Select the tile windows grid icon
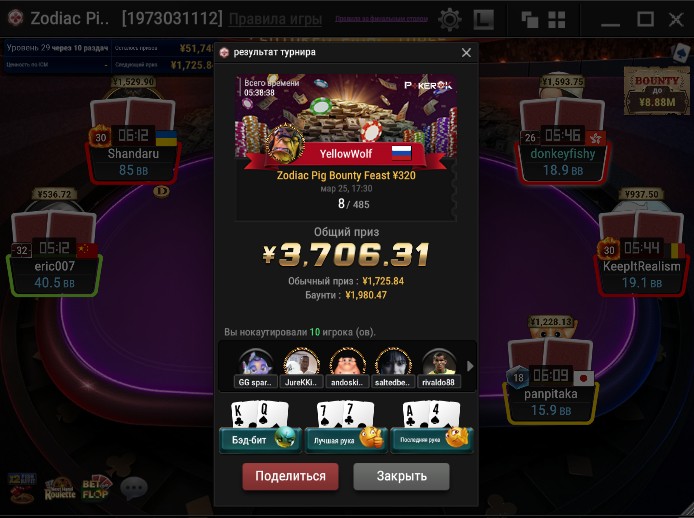Viewport: 694px width, 518px height. [x=557, y=20]
